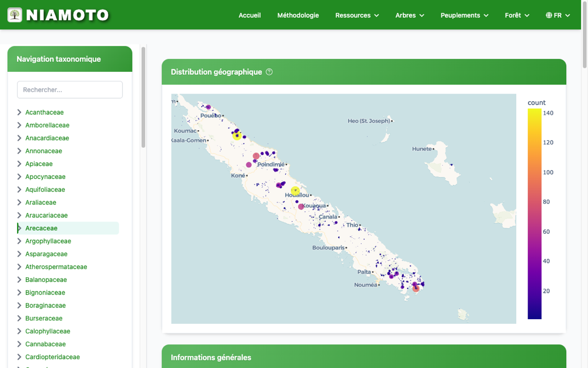This screenshot has width=588, height=368.
Task: Select Apocynaceae family link
Action: tap(45, 177)
